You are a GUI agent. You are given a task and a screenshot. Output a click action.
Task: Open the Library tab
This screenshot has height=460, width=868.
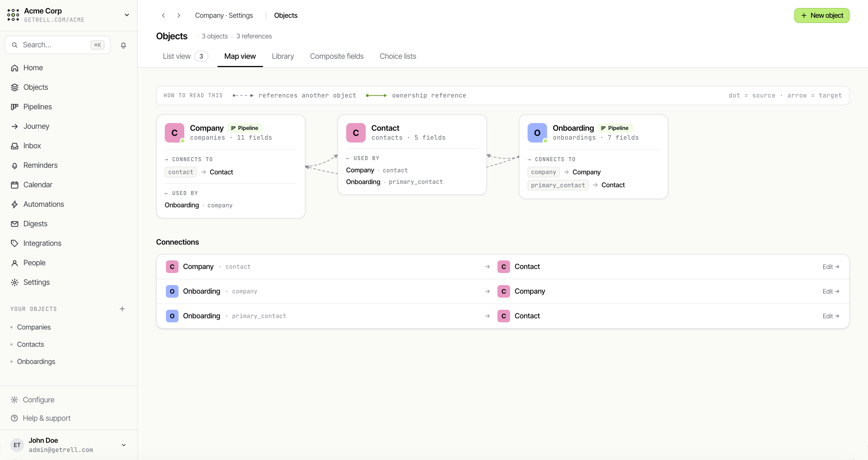[x=283, y=56]
